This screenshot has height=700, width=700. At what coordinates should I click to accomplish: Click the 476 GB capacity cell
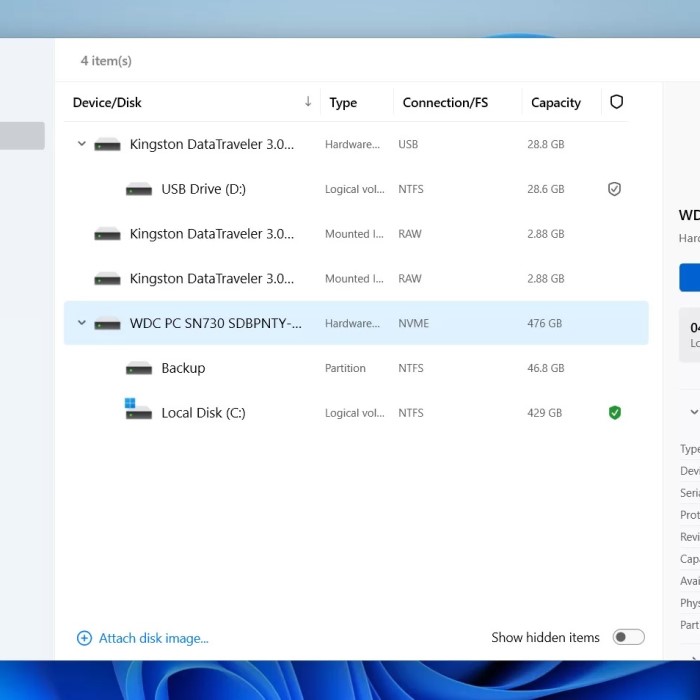[544, 323]
